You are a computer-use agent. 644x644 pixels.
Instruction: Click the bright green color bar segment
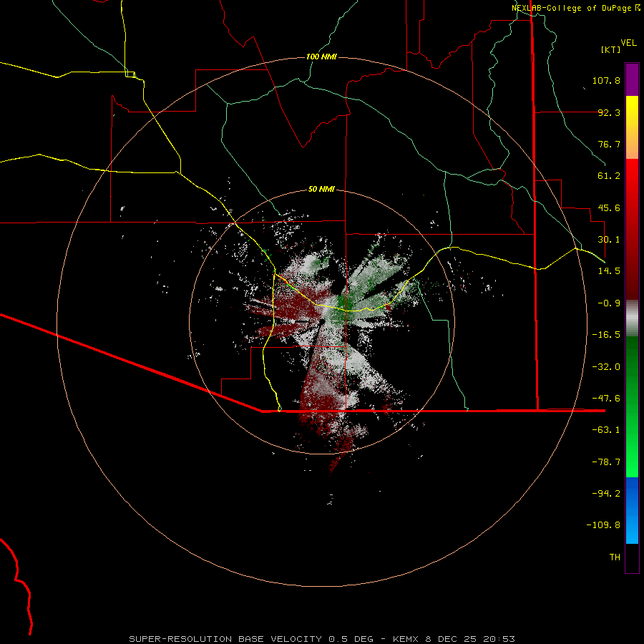[632, 406]
